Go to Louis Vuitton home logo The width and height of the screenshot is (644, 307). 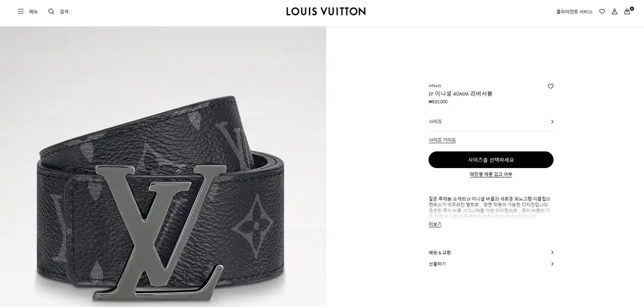tap(326, 11)
